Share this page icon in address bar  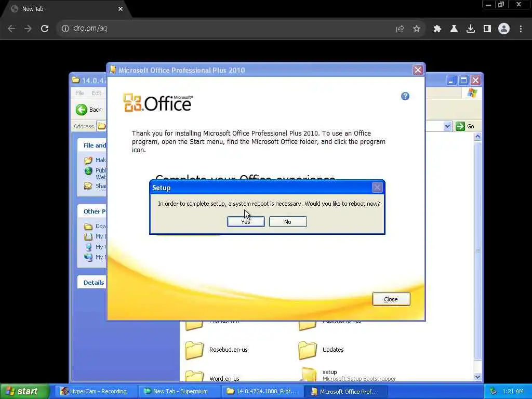click(400, 29)
